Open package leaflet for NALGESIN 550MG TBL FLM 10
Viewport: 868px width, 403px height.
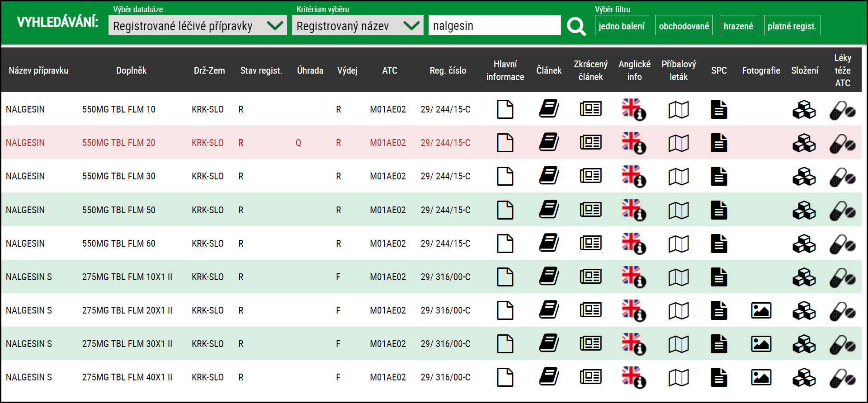click(679, 109)
